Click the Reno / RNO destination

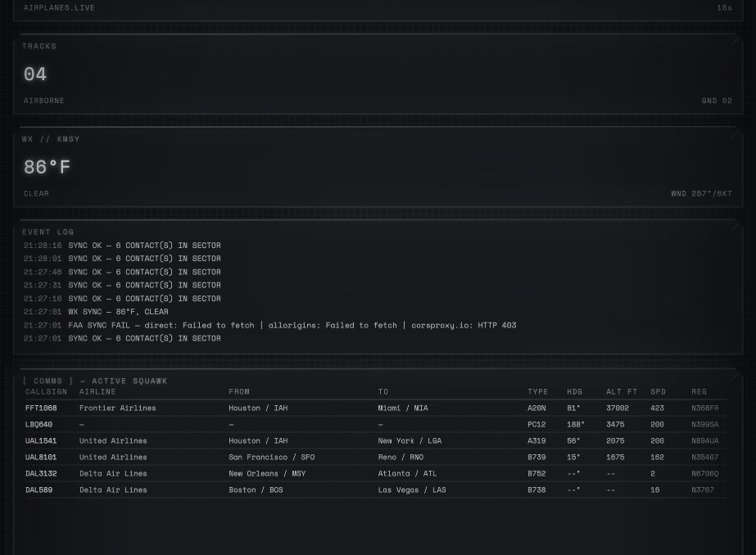coord(401,458)
